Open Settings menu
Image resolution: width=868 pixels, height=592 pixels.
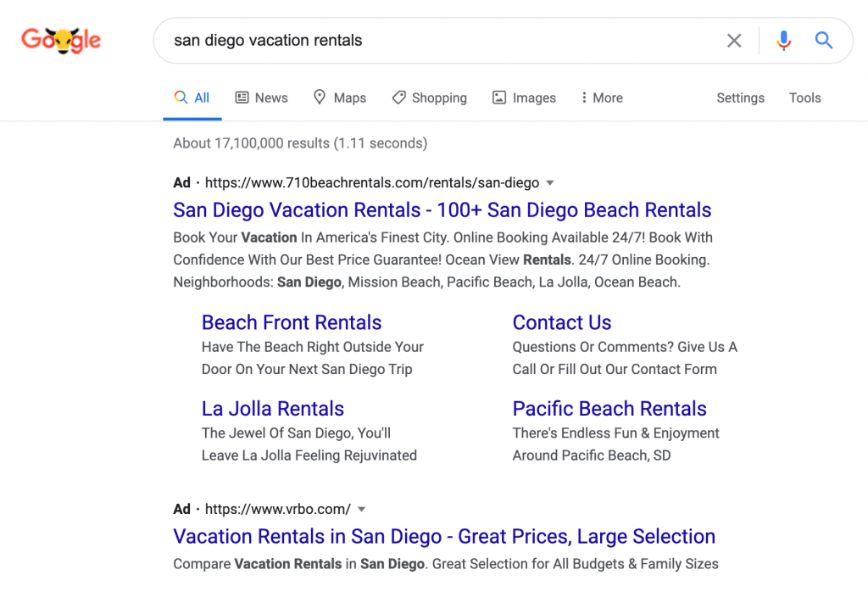[740, 98]
